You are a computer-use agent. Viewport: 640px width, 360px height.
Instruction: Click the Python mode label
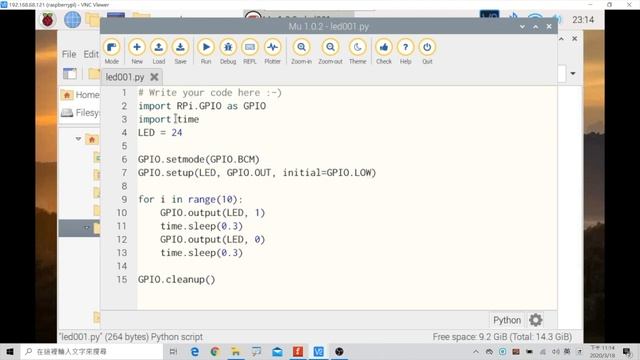pos(507,320)
